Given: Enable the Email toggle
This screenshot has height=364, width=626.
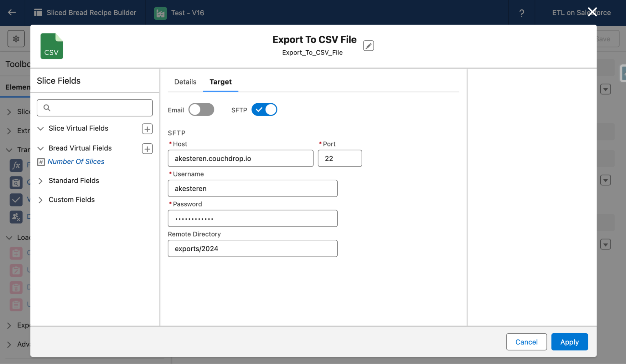Looking at the screenshot, I should (x=201, y=110).
